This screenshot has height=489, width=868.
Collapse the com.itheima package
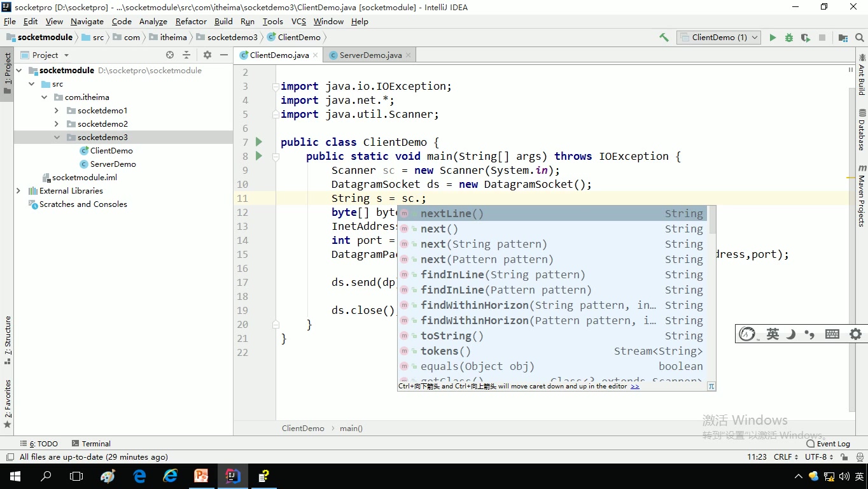point(45,97)
